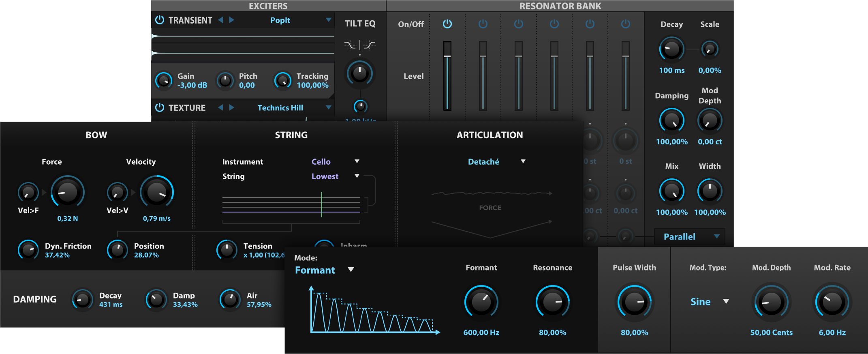The width and height of the screenshot is (868, 354).
Task: Click the Technics Hill preset name
Action: (x=280, y=108)
